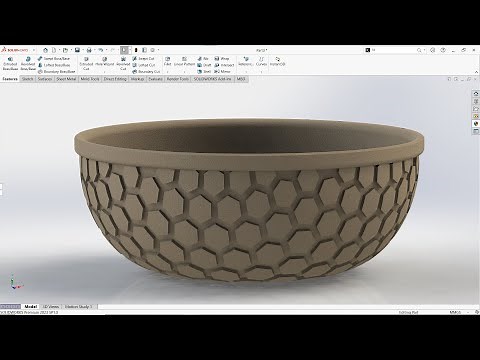Switch to the Sketch tab
Image resolution: width=480 pixels, height=360 pixels.
27,79
